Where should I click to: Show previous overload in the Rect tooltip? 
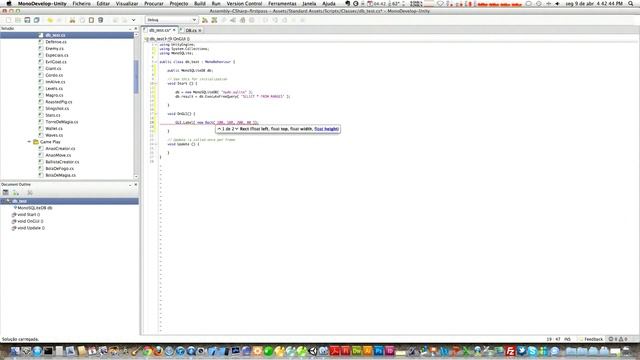tap(219, 129)
